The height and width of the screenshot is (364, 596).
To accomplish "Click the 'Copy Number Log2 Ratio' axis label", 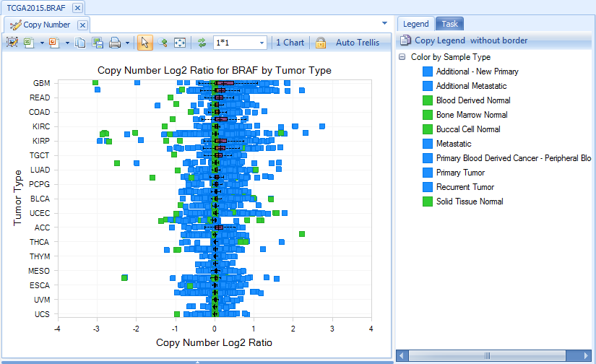I will pyautogui.click(x=214, y=342).
